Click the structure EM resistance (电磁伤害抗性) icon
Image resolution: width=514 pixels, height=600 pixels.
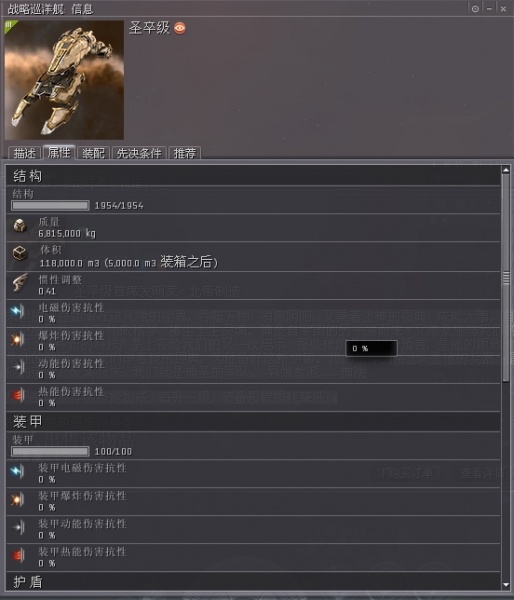click(18, 311)
